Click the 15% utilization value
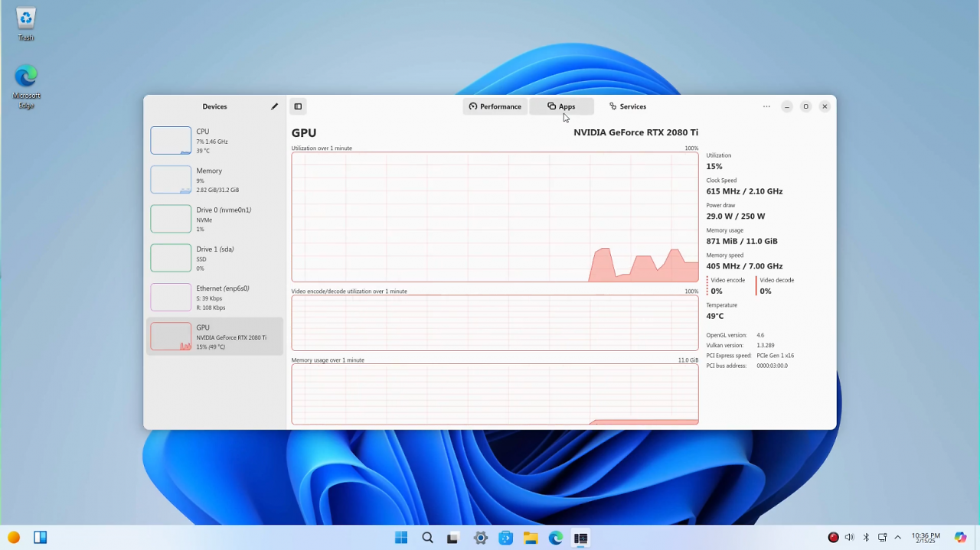Screen dimensions: 980x550 pos(714,166)
